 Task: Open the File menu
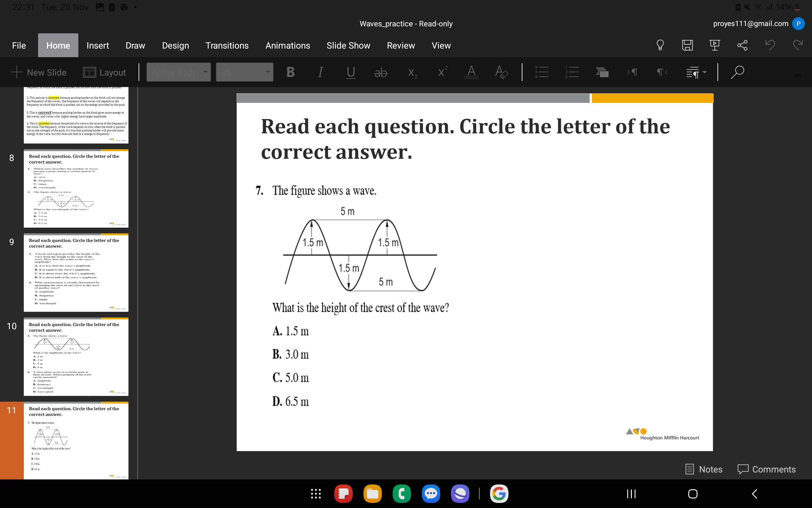(x=19, y=45)
